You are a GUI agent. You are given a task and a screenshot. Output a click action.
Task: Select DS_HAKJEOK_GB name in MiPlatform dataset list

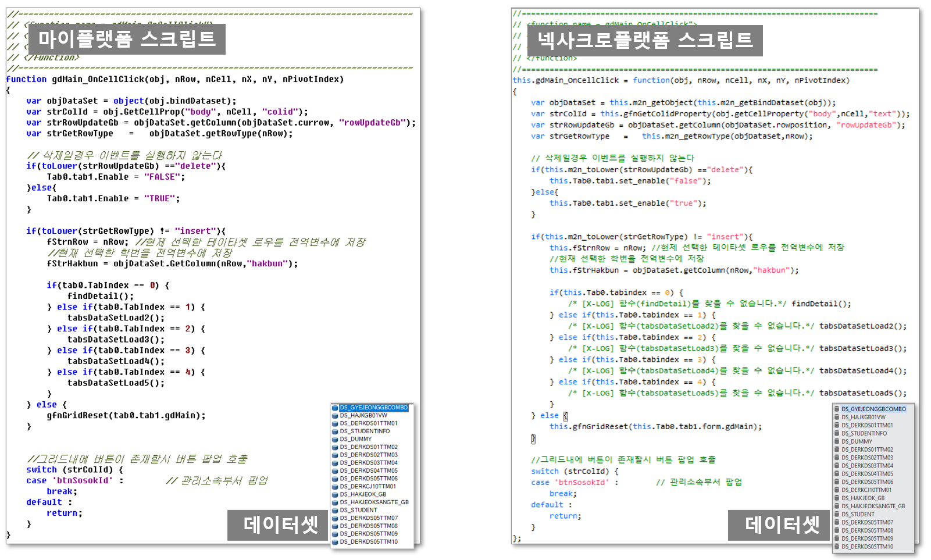pyautogui.click(x=363, y=494)
